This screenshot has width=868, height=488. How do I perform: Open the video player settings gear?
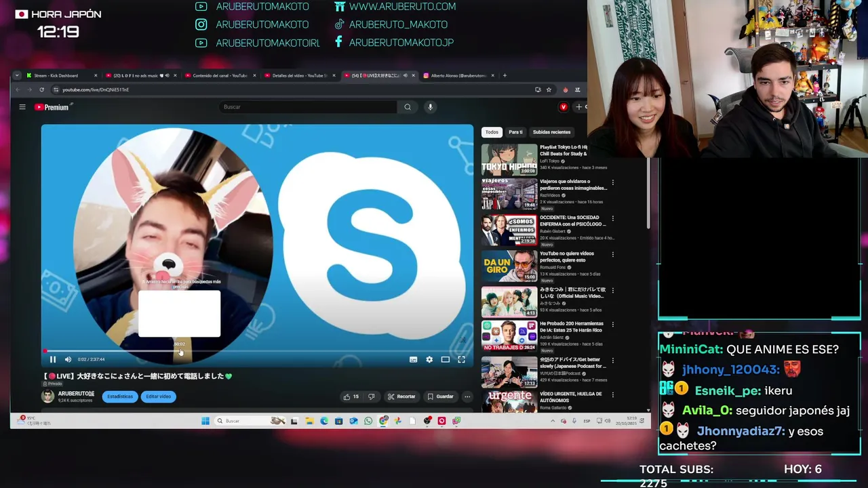(429, 359)
